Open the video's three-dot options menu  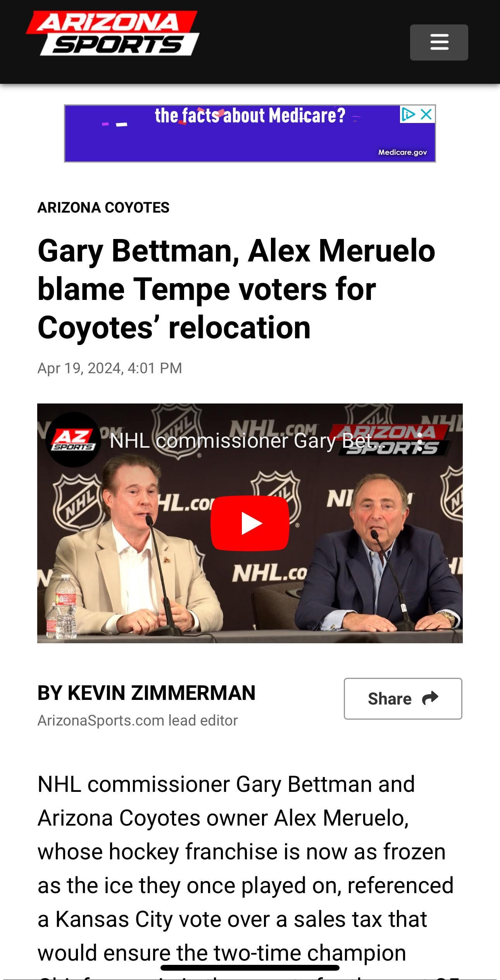[419, 441]
